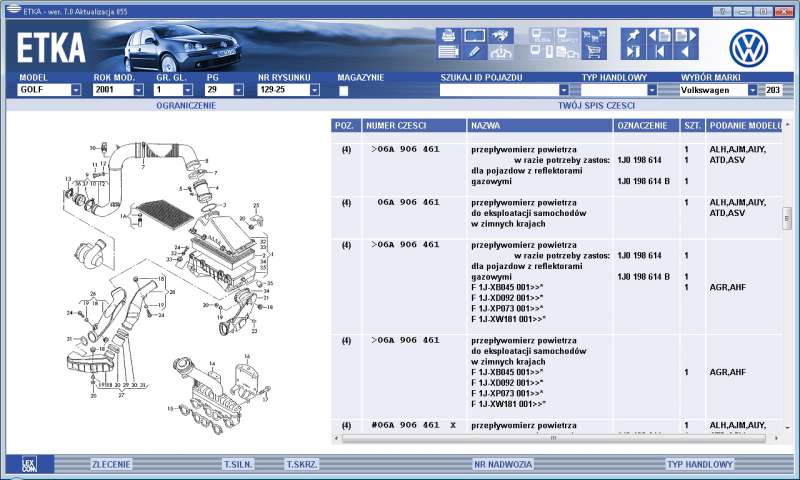The image size is (800, 480).
Task: Click the single back arrow icon
Action: tap(685, 52)
